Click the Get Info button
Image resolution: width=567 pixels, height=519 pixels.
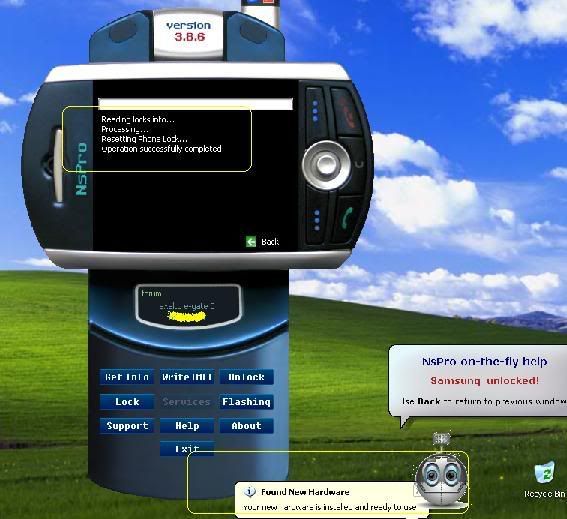[x=127, y=377]
